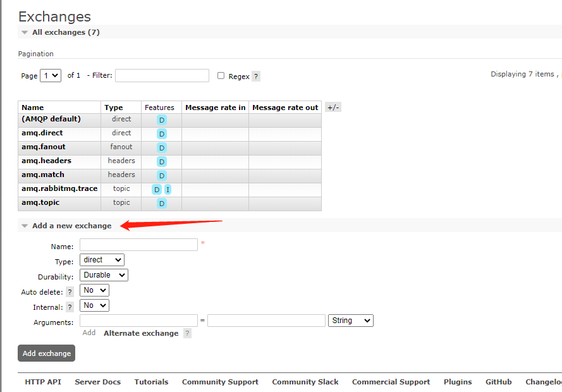Click the +/- column toggle button
The image size is (562, 392).
pos(333,107)
